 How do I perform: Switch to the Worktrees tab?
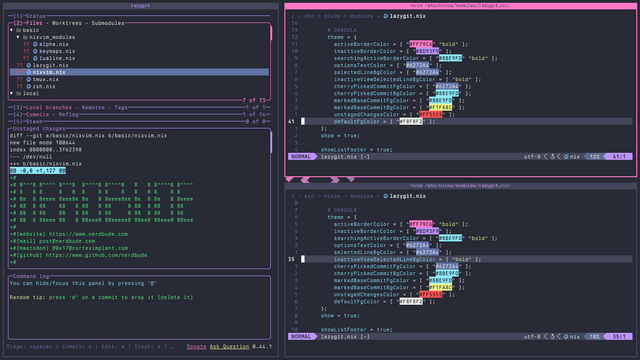[x=67, y=23]
